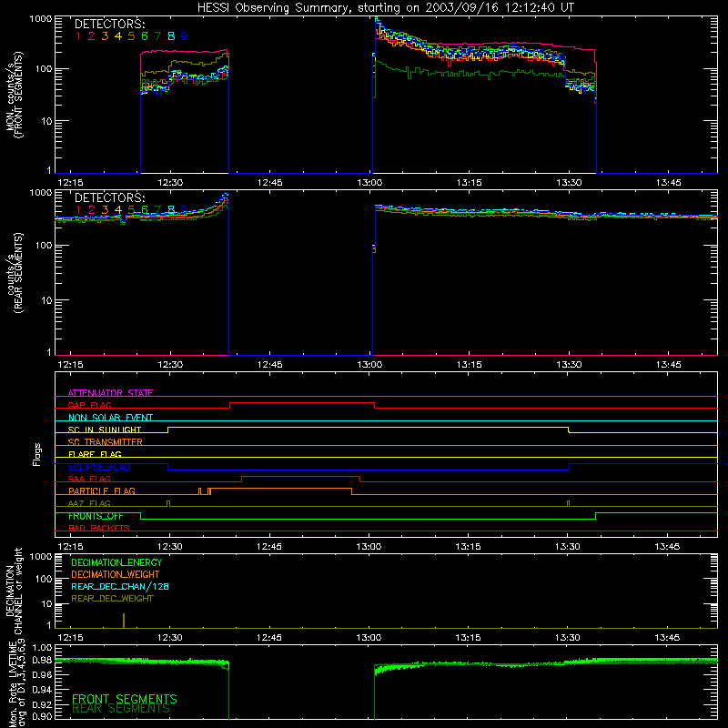
Task: Click the Flags y-axis title
Action: click(x=36, y=454)
